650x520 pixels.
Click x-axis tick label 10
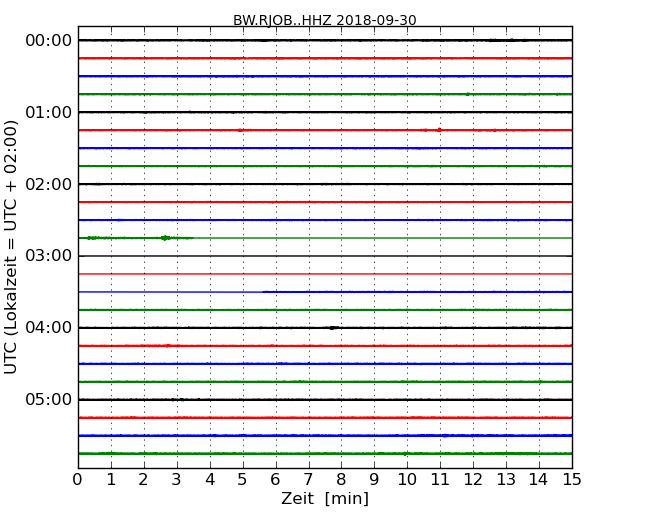click(407, 479)
